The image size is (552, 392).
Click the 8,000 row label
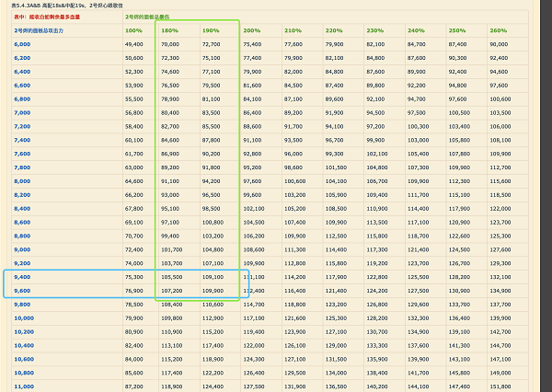click(23, 180)
